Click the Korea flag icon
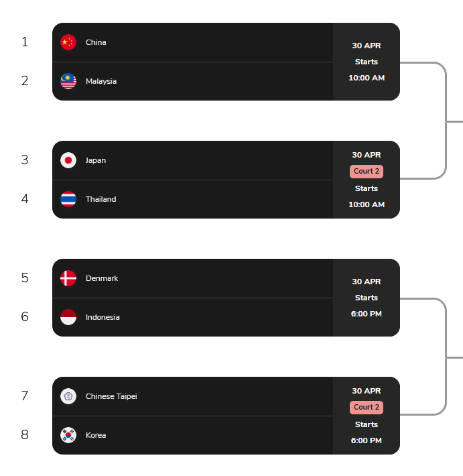 pyautogui.click(x=68, y=435)
